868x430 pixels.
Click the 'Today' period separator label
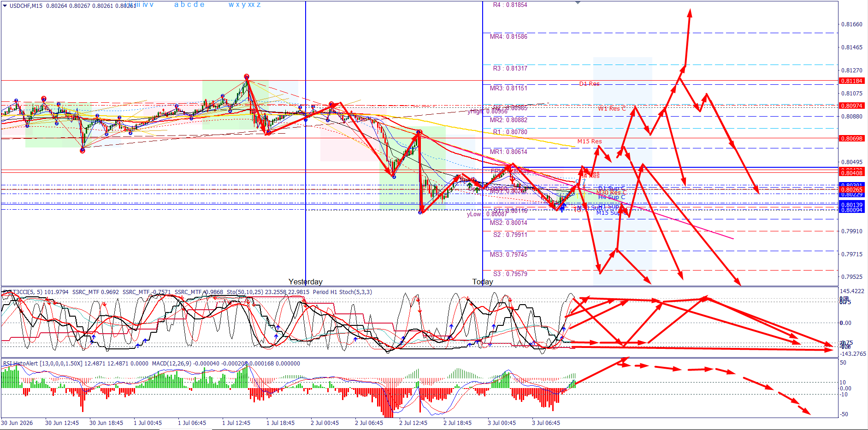[x=482, y=282]
